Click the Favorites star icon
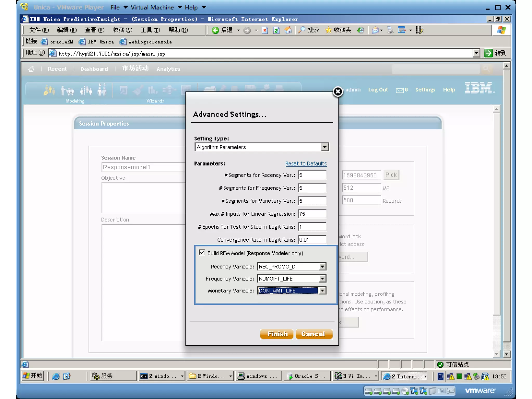The height and width of the screenshot is (399, 532). (328, 30)
